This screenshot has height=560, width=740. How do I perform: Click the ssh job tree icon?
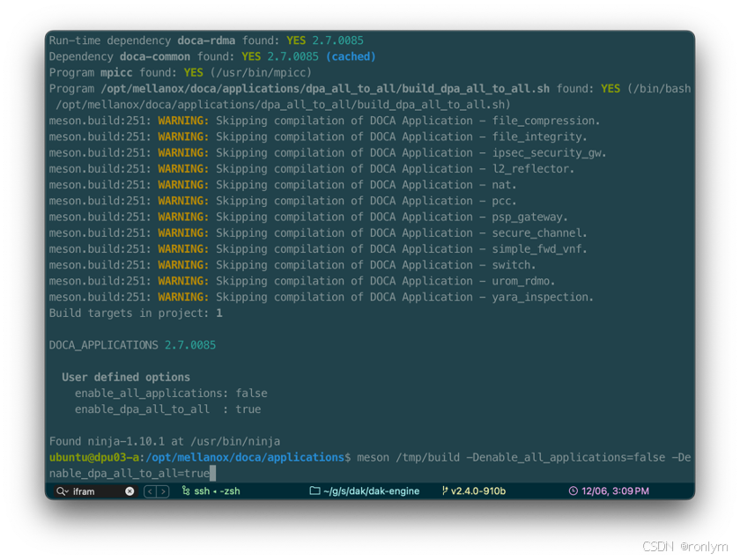pyautogui.click(x=186, y=490)
